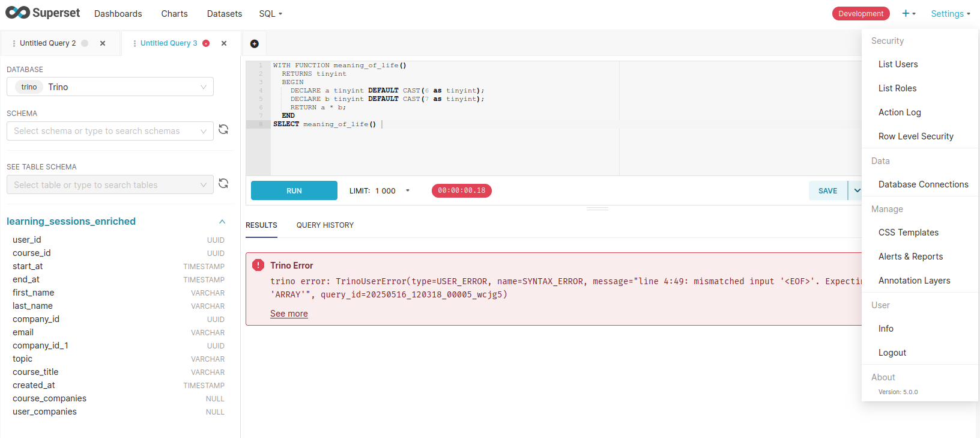
Task: Click the created_at column row
Action: click(x=118, y=385)
